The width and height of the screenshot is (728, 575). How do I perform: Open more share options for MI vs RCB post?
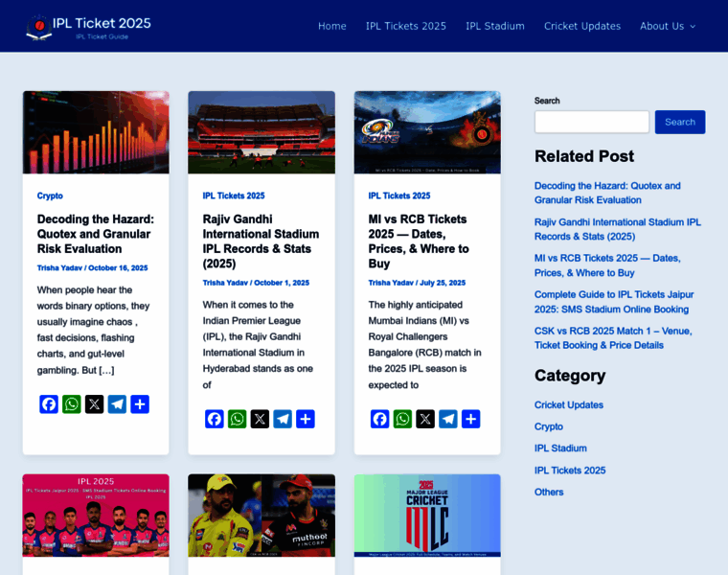point(470,419)
